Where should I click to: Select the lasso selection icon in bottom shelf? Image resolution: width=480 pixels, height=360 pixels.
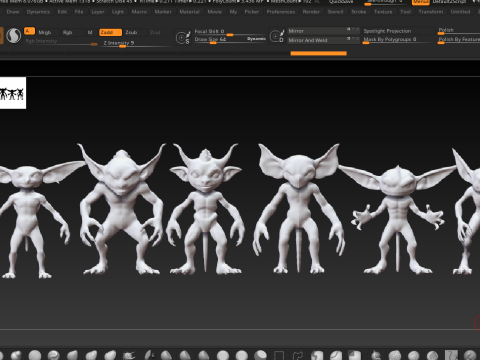pyautogui.click(x=298, y=355)
